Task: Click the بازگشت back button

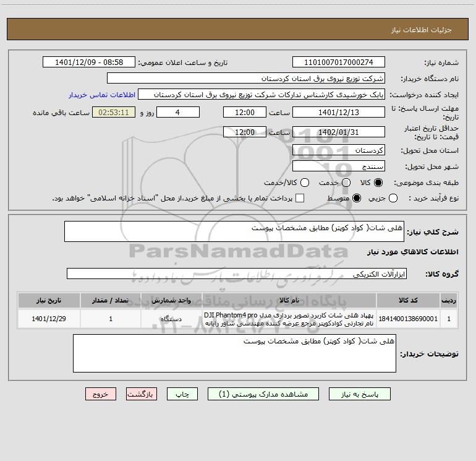Action: pyautogui.click(x=142, y=394)
